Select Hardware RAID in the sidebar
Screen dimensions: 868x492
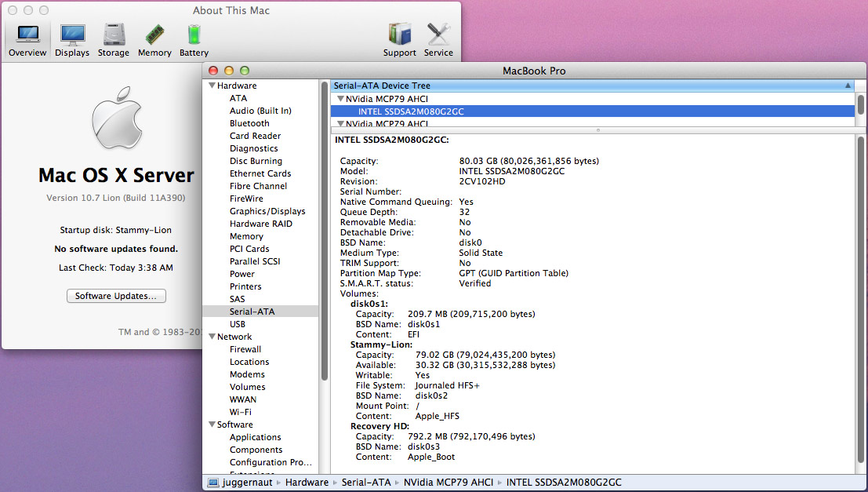pos(261,224)
